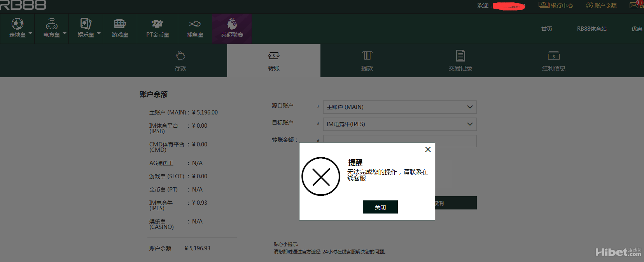Expand the 走地皇 menu arrow
The width and height of the screenshot is (644, 262).
point(30,33)
